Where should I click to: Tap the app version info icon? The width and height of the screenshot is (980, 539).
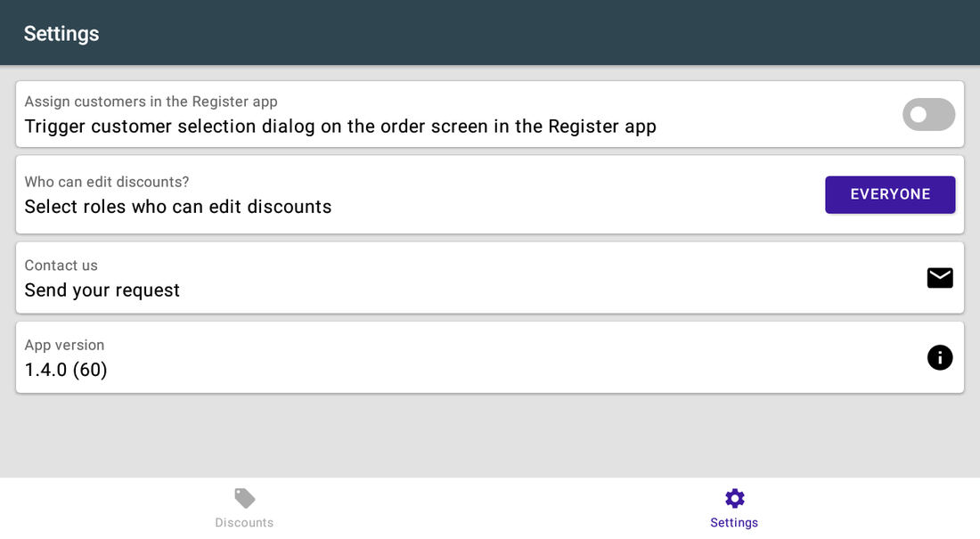click(939, 357)
